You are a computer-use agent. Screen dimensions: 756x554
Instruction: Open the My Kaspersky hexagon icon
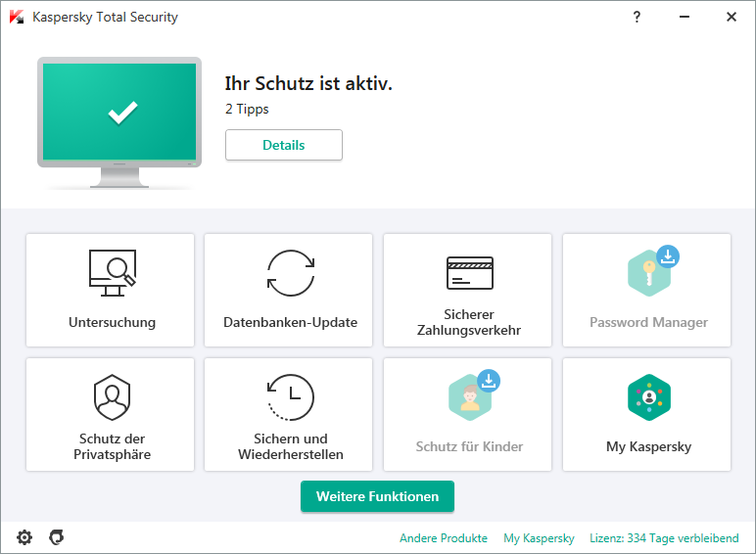point(649,397)
